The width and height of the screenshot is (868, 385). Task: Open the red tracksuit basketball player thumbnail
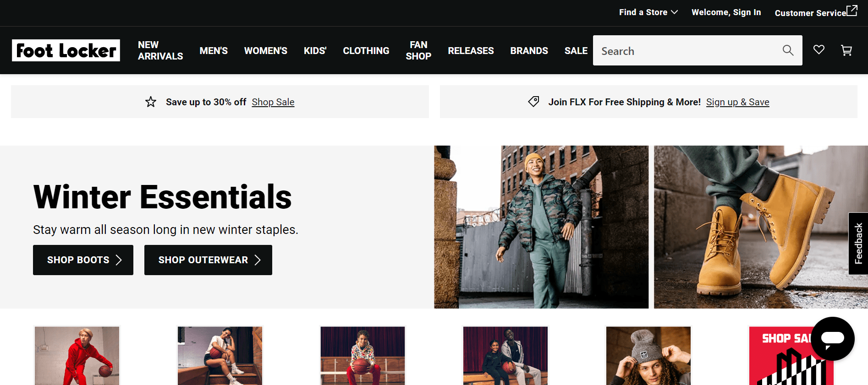[77, 356]
